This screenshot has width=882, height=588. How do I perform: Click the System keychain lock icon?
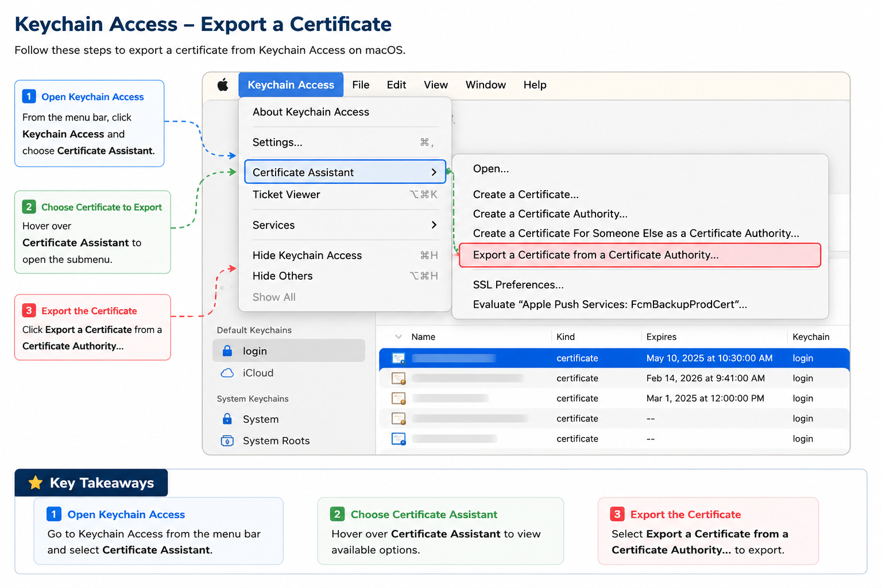[227, 419]
